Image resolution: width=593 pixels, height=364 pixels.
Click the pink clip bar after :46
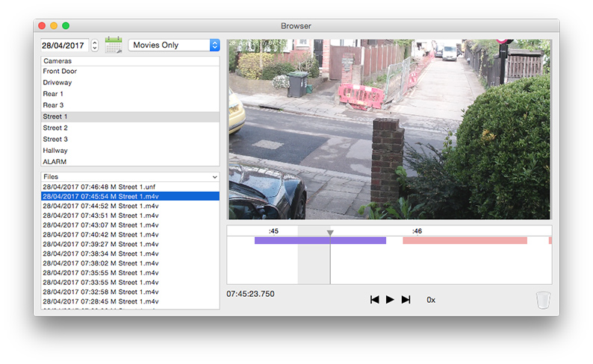(465, 240)
